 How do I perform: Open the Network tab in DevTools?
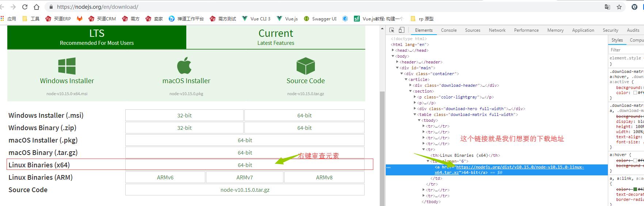[497, 30]
